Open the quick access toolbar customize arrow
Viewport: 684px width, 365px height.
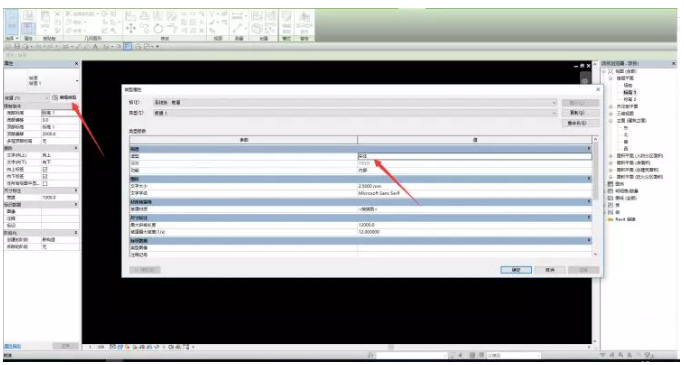pyautogui.click(x=157, y=46)
